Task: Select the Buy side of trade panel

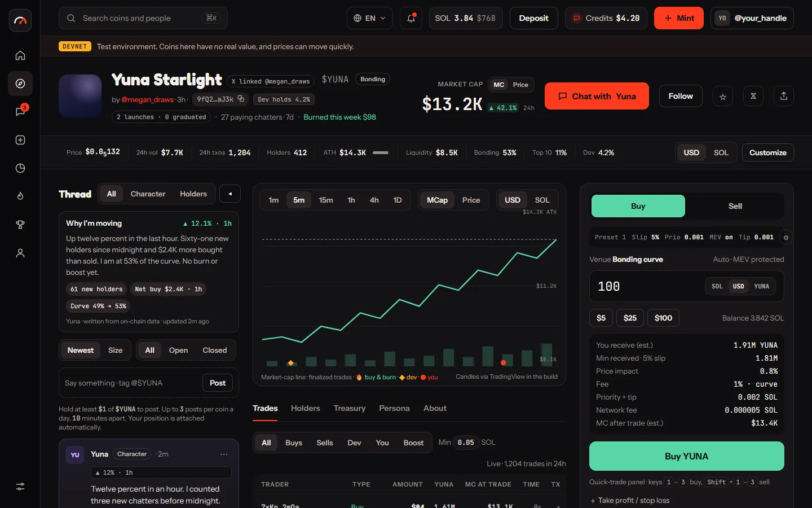Action: pos(638,206)
